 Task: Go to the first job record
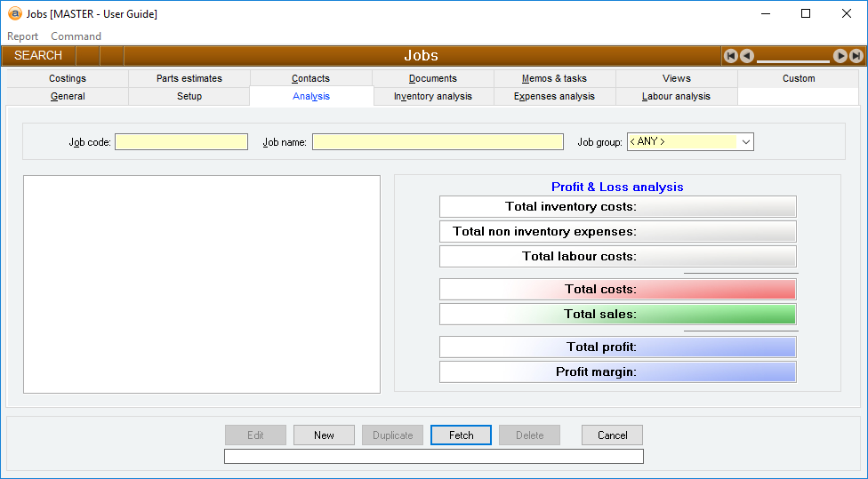click(x=731, y=56)
